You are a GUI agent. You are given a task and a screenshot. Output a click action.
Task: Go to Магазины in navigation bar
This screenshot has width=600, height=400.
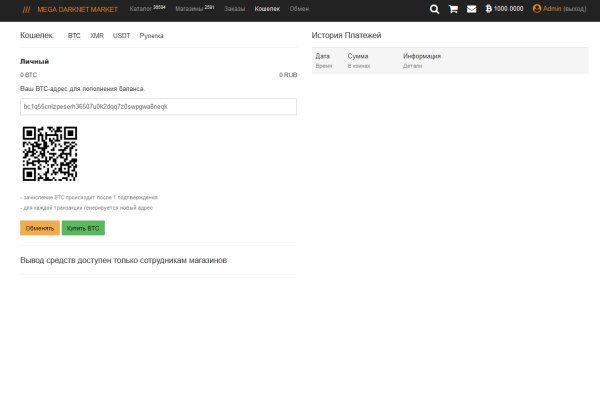click(192, 8)
